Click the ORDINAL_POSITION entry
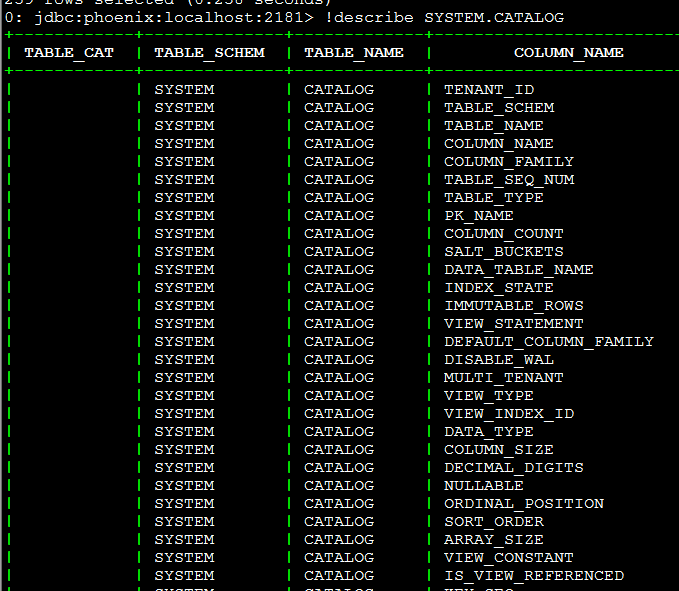The height and width of the screenshot is (591, 679). pos(524,504)
